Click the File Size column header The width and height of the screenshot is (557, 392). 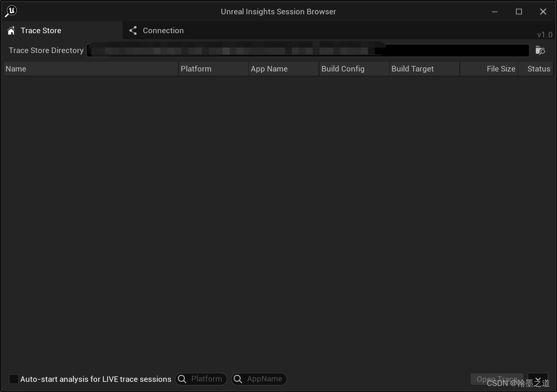tap(501, 68)
